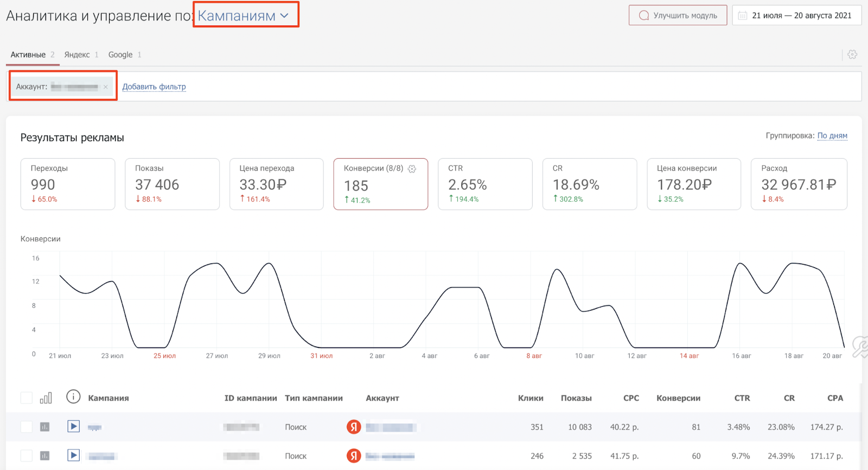Open the Кампаниям dropdown in the title

click(242, 16)
